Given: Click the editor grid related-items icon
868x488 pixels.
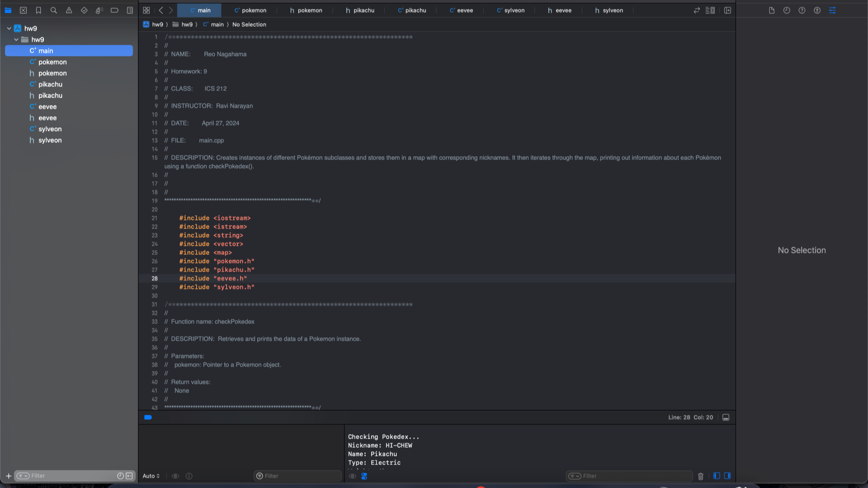Looking at the screenshot, I should tap(146, 10).
